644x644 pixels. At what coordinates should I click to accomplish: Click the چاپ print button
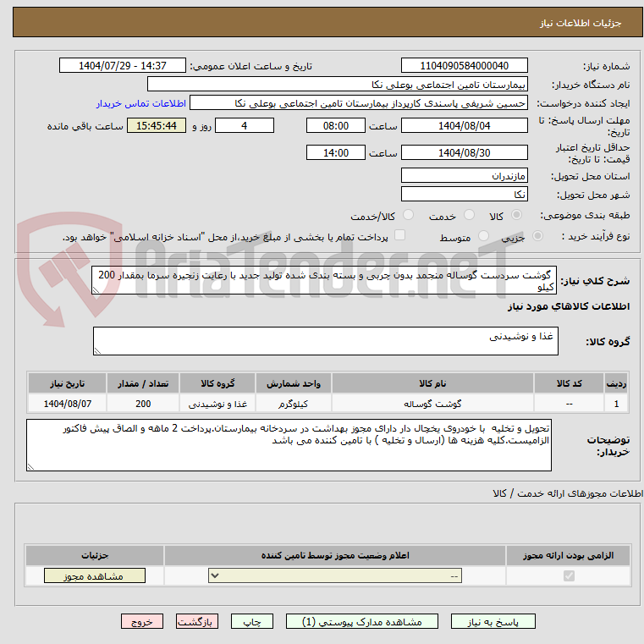252,621
